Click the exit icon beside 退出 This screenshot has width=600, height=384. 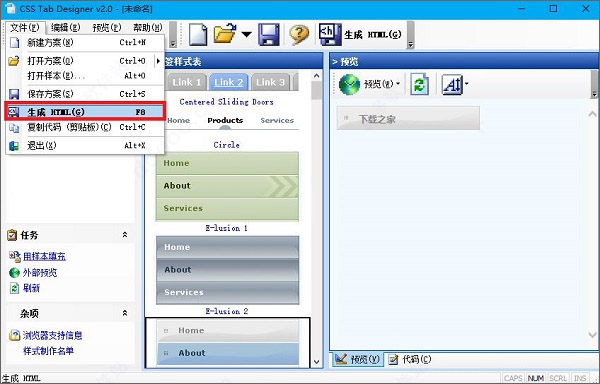tap(14, 145)
